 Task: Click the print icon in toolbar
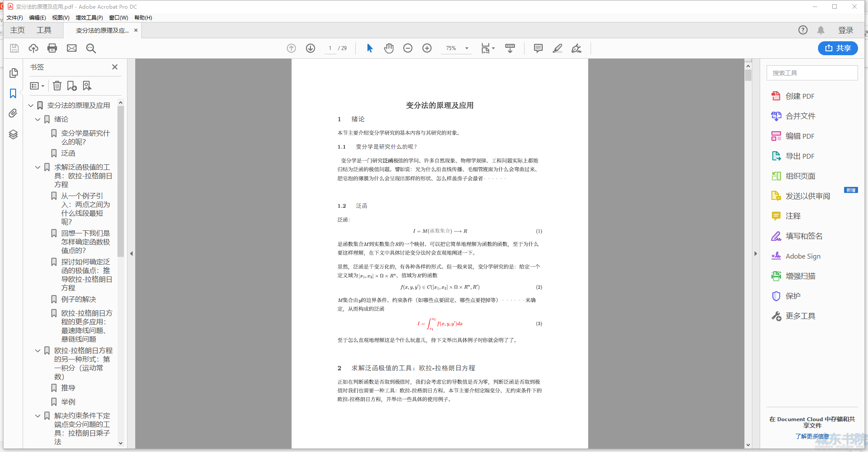click(52, 48)
